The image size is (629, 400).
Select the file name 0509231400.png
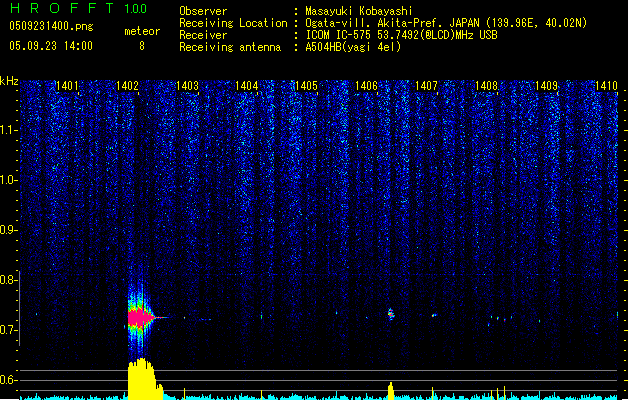tap(51, 26)
